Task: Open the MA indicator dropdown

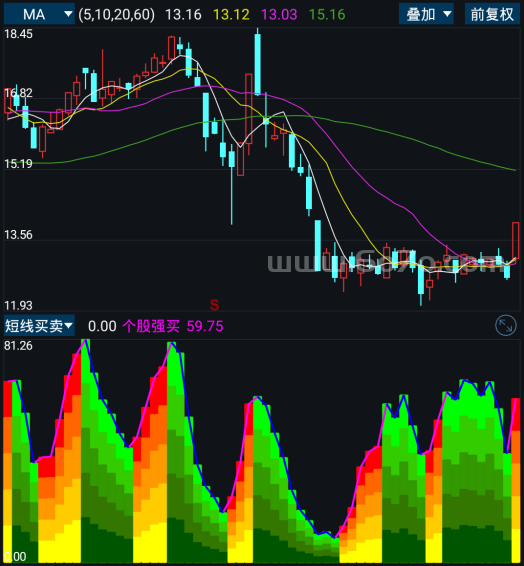Action: click(39, 14)
